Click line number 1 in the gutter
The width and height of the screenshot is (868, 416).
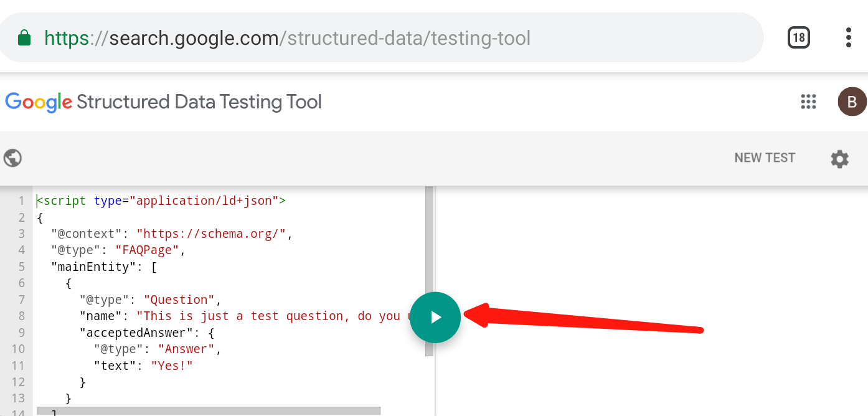tap(21, 201)
